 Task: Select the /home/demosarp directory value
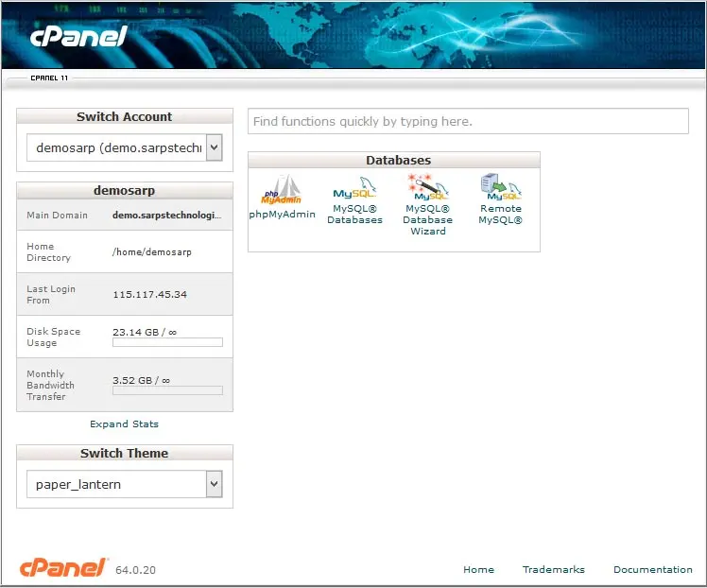click(x=152, y=252)
